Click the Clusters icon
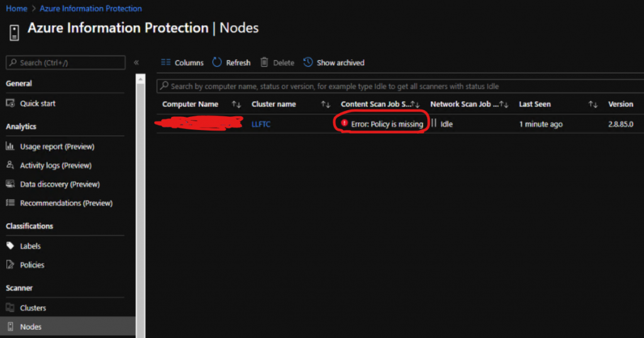644x338 pixels. point(10,307)
